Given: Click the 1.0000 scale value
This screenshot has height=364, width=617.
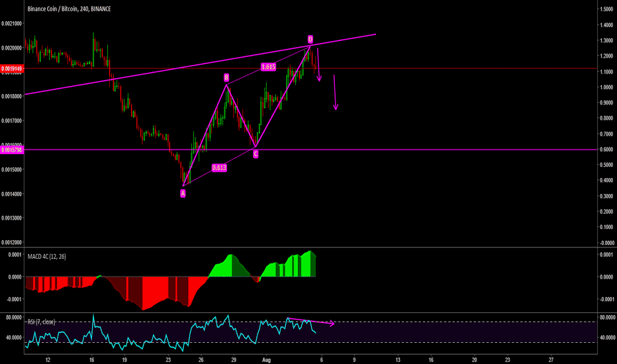Looking at the screenshot, I should pos(606,87).
